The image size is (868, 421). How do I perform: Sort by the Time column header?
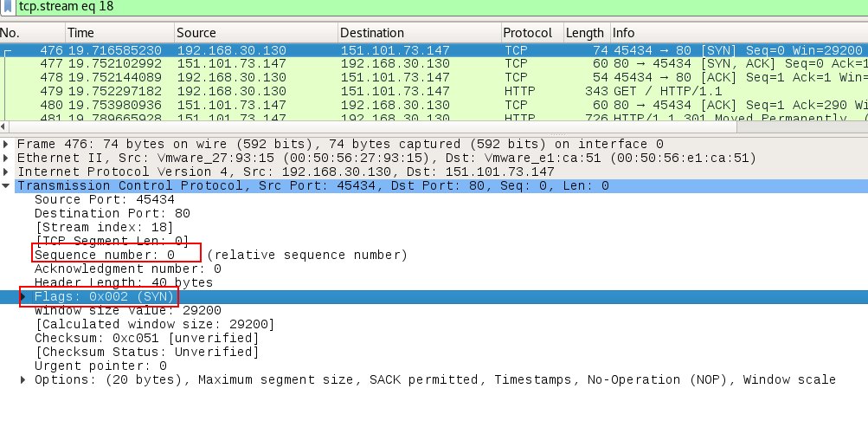point(119,33)
